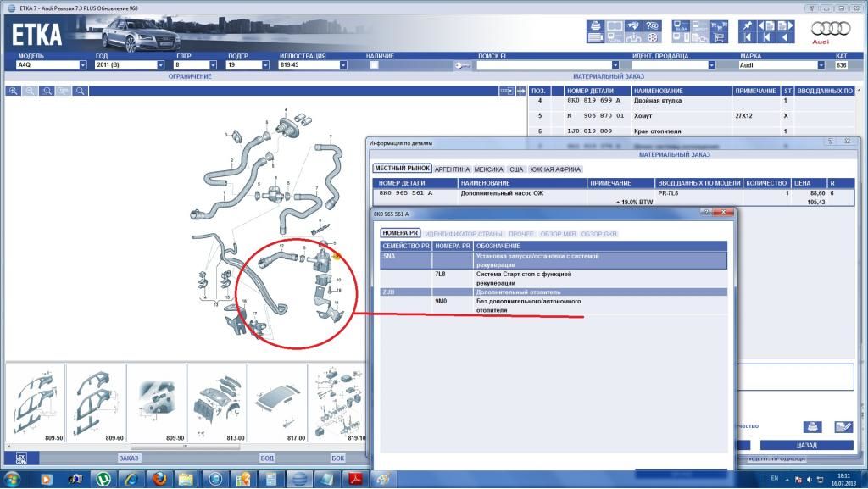Click the НАЗАД button
This screenshot has width=868, height=489.
point(807,445)
